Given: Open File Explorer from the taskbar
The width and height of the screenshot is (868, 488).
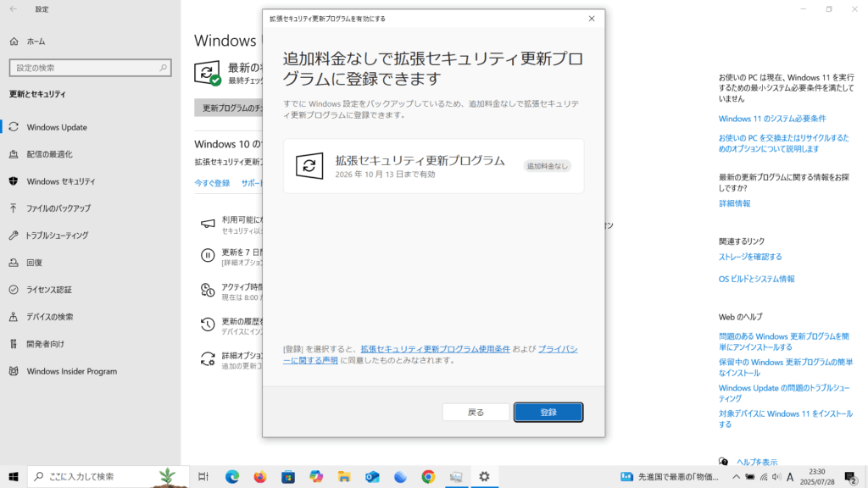Looking at the screenshot, I should tap(344, 476).
